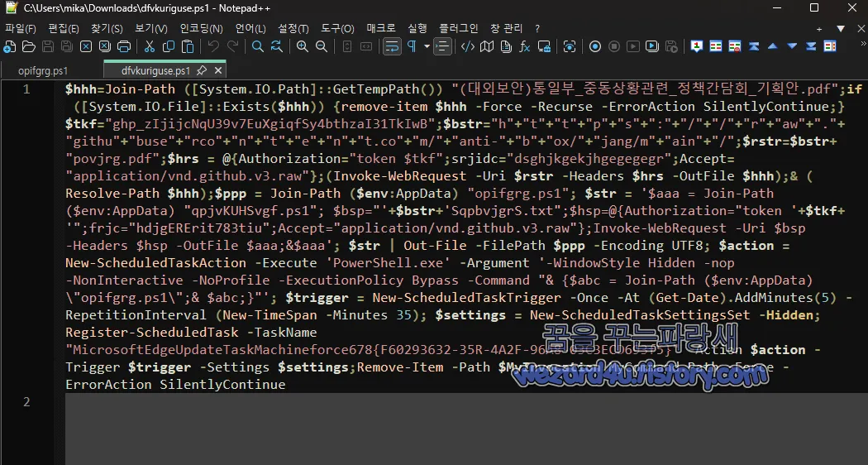Viewport: 868px width, 465px height.
Task: Jump to first difference icon
Action: point(754,46)
